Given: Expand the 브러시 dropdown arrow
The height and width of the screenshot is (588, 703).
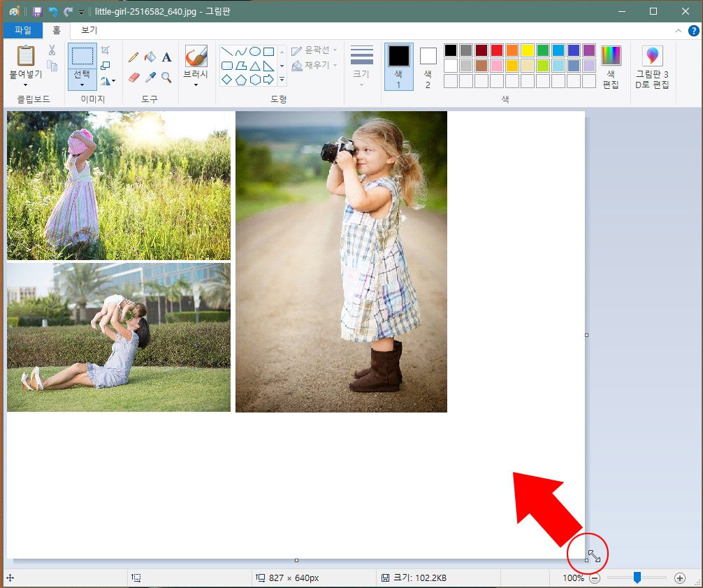Looking at the screenshot, I should click(x=196, y=85).
